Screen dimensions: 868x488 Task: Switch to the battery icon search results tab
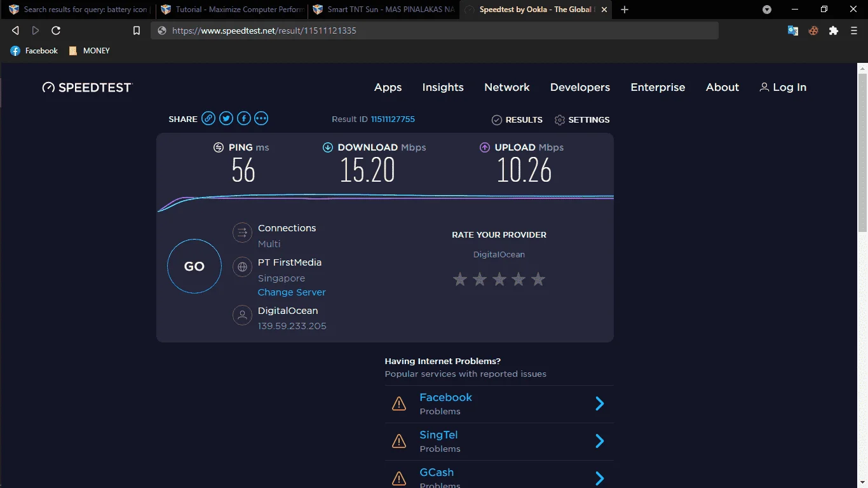78,10
